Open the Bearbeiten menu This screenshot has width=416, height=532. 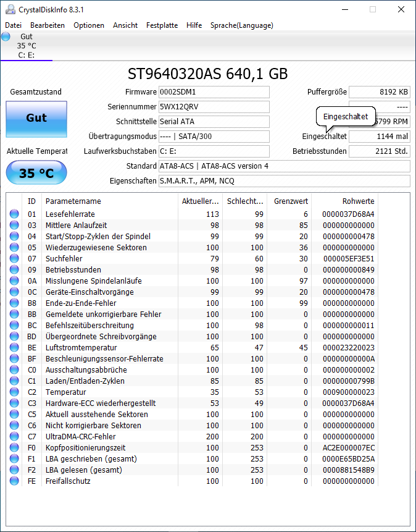click(48, 25)
